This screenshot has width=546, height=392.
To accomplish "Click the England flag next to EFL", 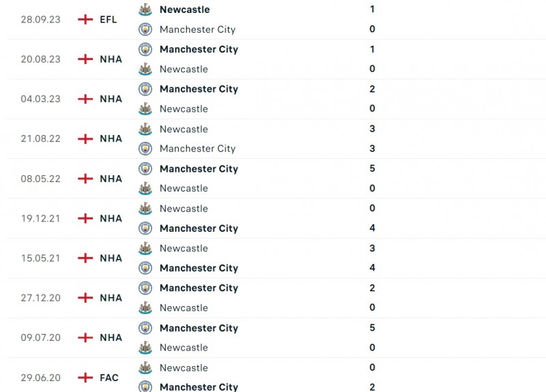I will pos(85,20).
